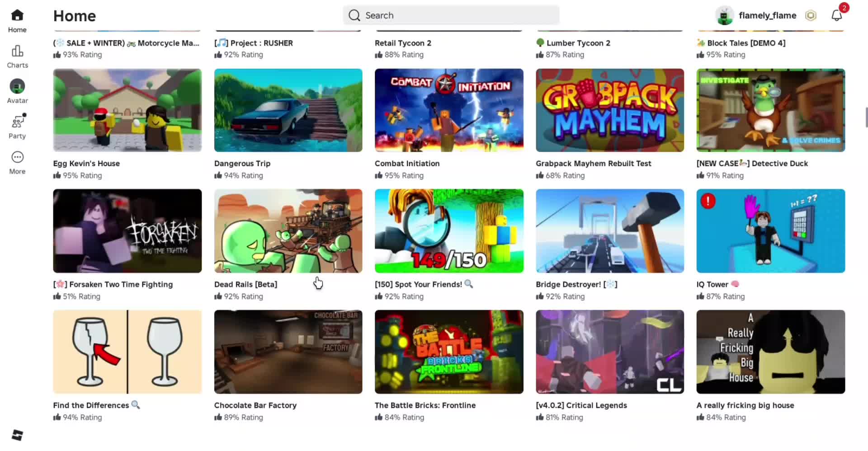Viewport: 868px width, 451px height.
Task: Click Find the Differences title text
Action: [97, 405]
